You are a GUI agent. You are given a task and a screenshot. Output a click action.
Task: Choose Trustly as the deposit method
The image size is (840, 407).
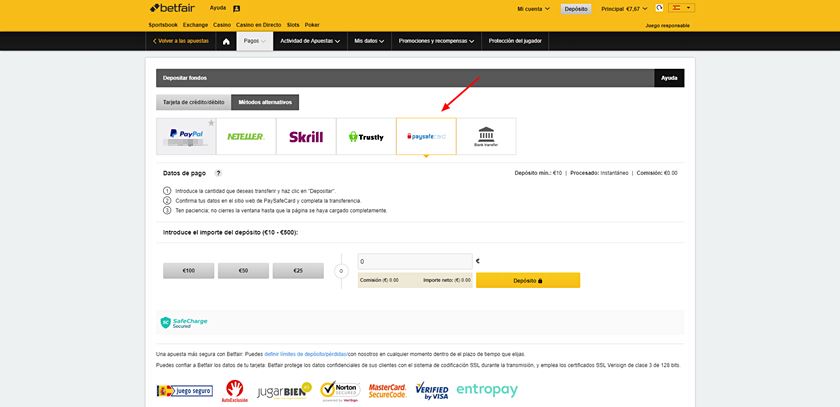(x=366, y=137)
